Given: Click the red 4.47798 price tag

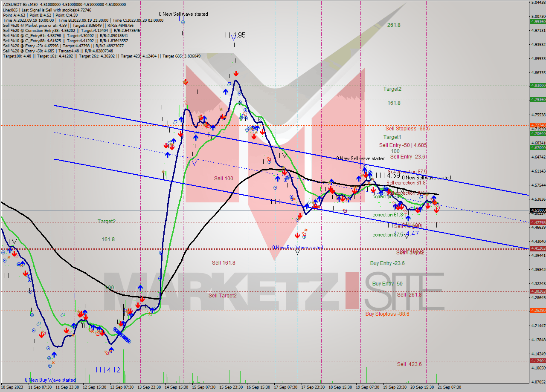Looking at the screenshot, I should click(537, 222).
